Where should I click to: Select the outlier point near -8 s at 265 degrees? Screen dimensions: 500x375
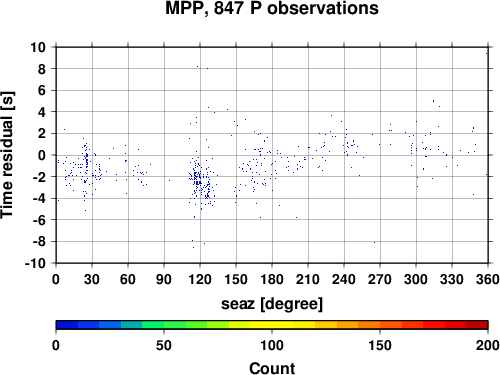[x=374, y=242]
